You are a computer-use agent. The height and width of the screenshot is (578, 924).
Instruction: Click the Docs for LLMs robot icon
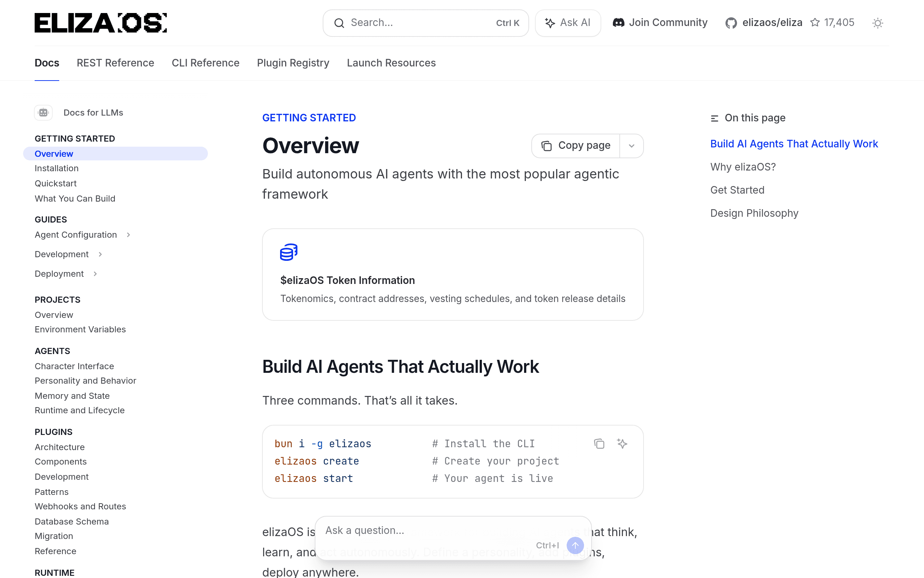click(x=44, y=113)
